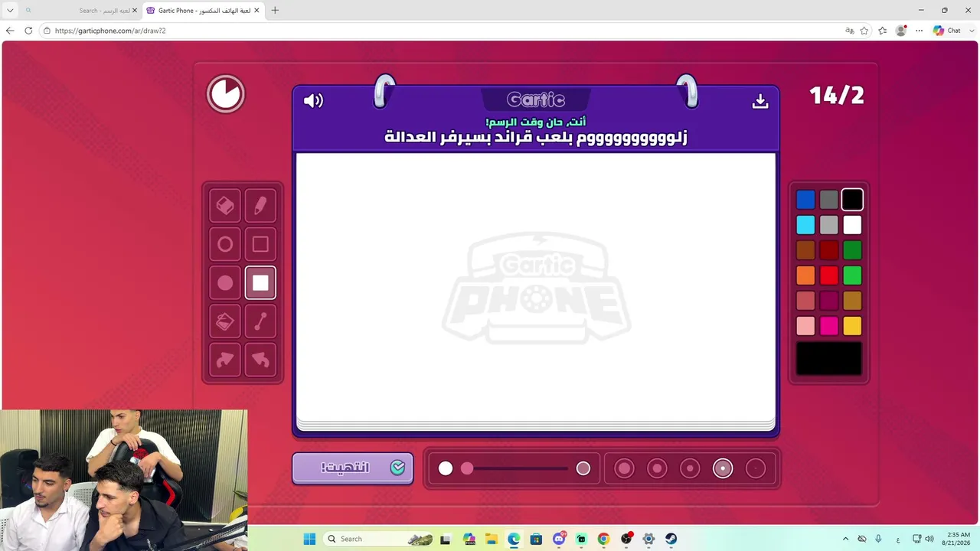Click the انتهيت! done button
980x551 pixels.
tap(352, 468)
